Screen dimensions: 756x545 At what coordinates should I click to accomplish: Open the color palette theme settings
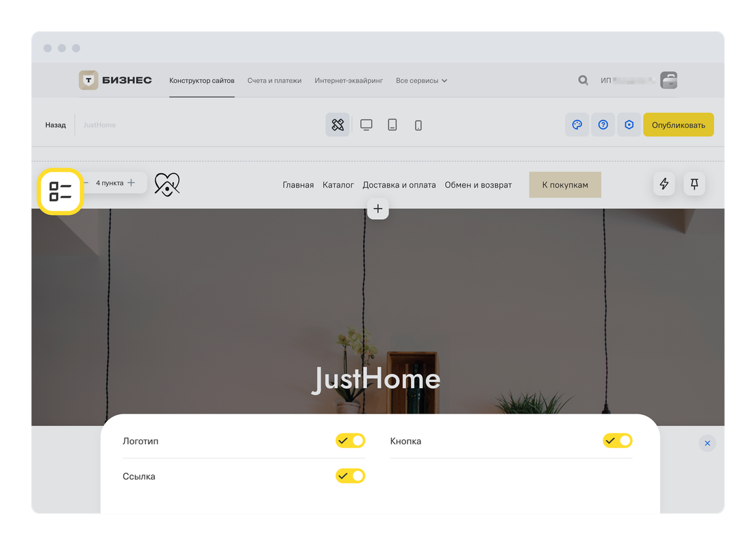point(577,125)
